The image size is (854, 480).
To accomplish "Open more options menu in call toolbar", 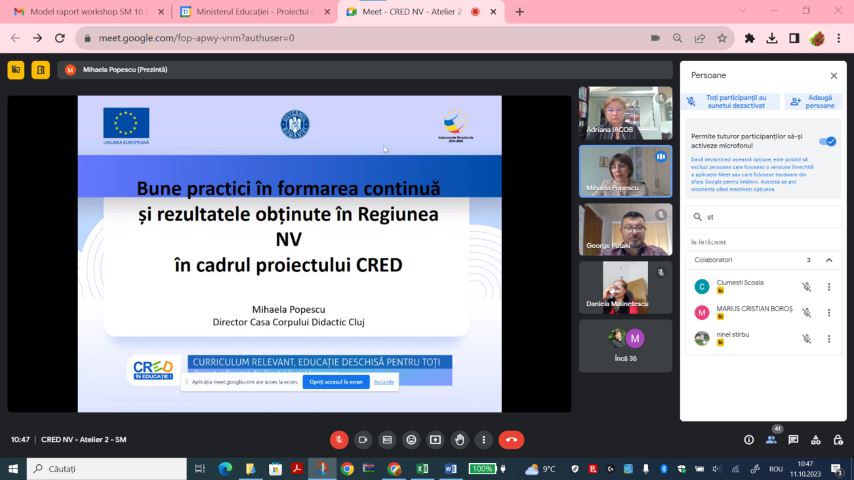I will click(483, 440).
